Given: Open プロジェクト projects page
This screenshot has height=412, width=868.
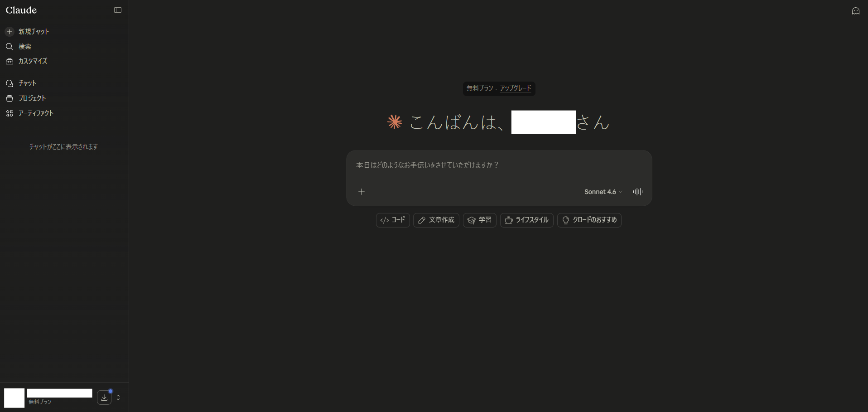Looking at the screenshot, I should pos(32,98).
